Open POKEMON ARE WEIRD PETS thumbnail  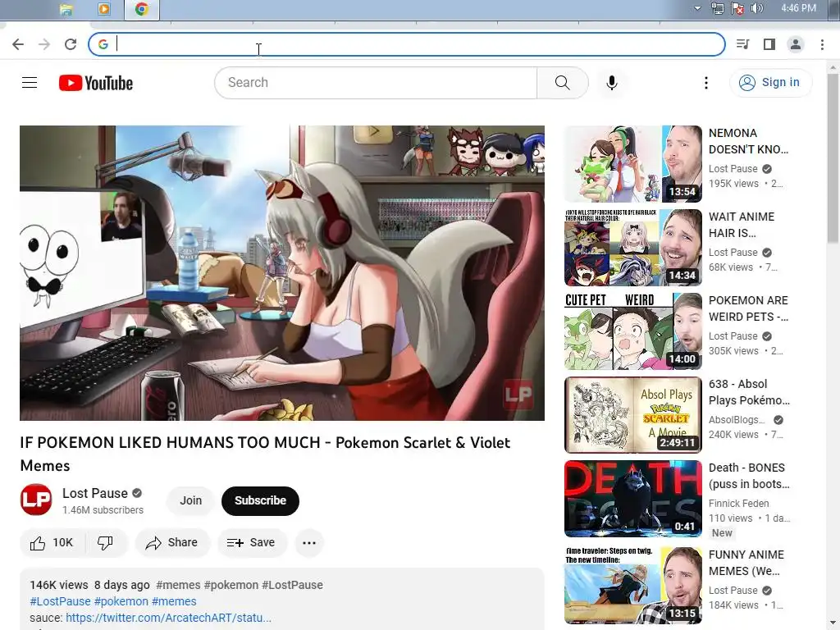pos(632,331)
